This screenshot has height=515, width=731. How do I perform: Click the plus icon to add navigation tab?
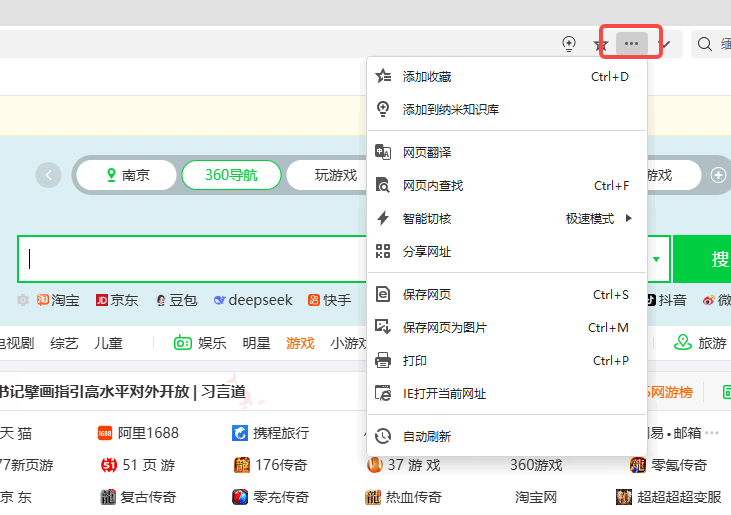(718, 175)
